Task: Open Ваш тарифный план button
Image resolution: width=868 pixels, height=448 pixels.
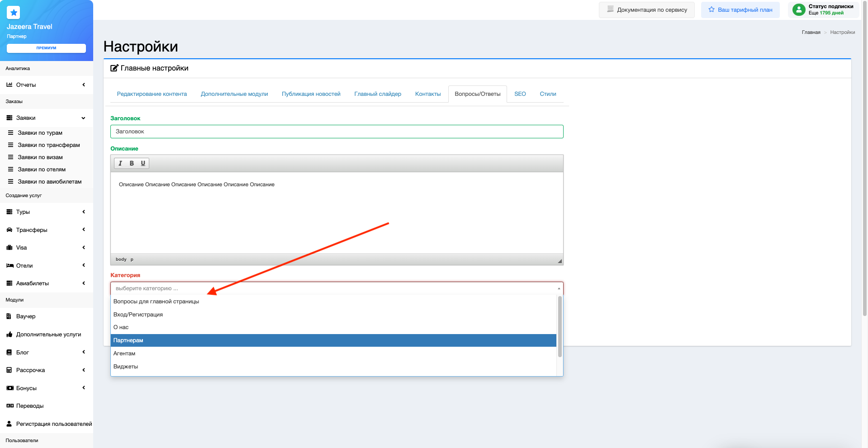Action: tap(740, 10)
